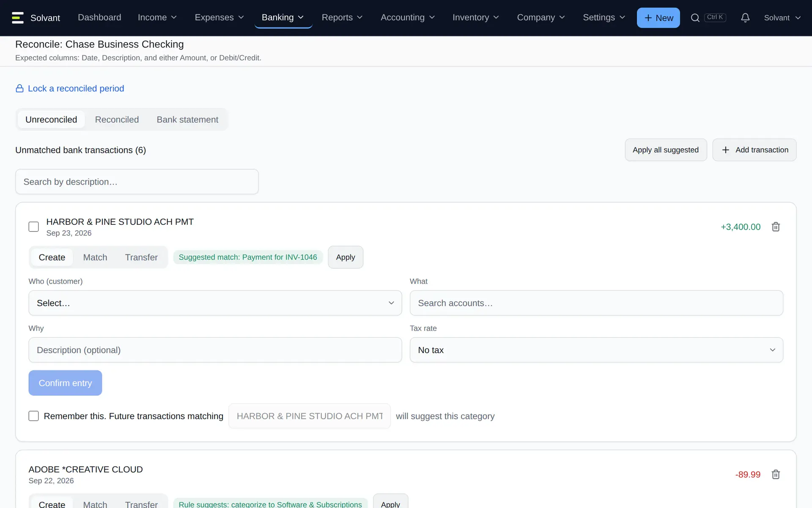The width and height of the screenshot is (812, 508).
Task: Delete the HARBOR & PINE STUDIO transaction
Action: click(x=776, y=227)
